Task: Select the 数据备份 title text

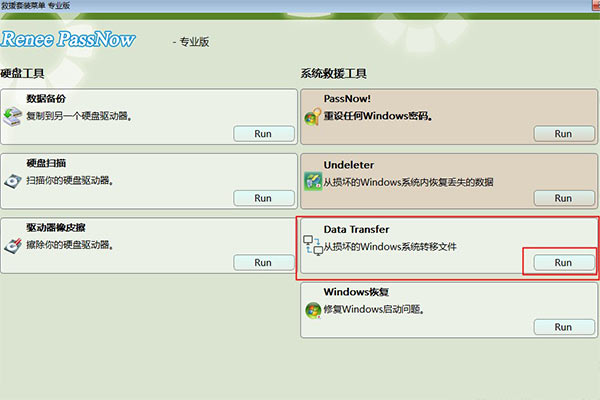Action: 46,99
